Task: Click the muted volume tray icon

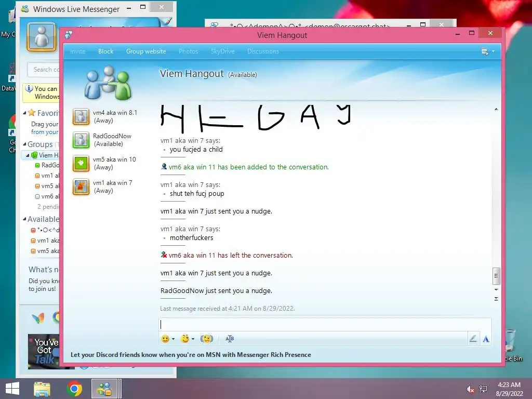Action: click(x=470, y=389)
